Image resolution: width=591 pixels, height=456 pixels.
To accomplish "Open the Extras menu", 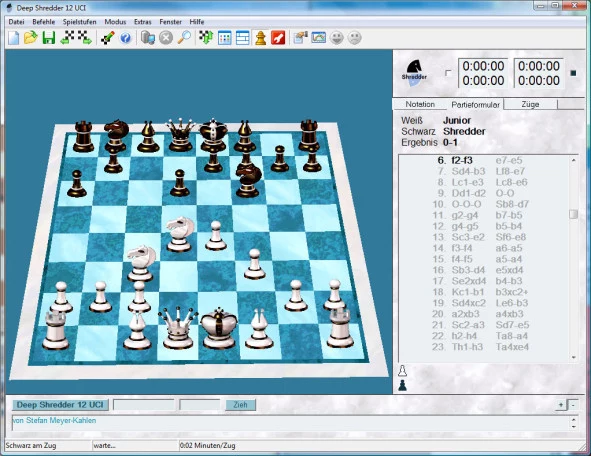I will click(x=142, y=22).
